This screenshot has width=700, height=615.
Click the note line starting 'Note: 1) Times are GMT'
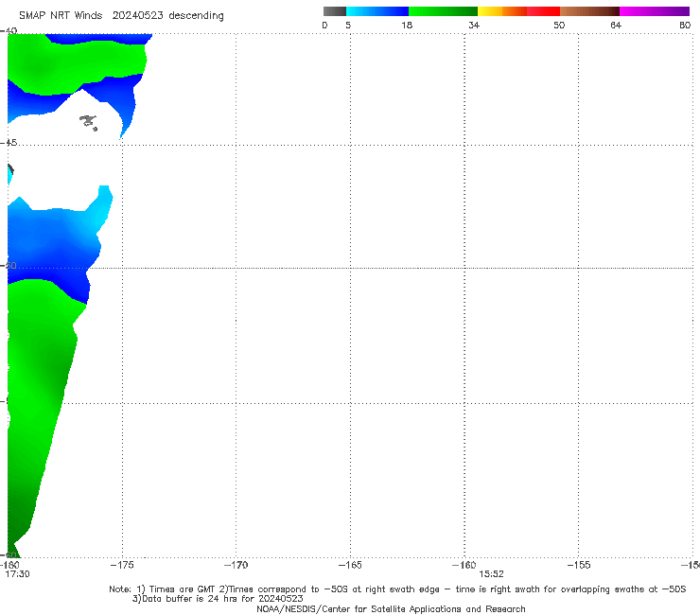click(397, 589)
